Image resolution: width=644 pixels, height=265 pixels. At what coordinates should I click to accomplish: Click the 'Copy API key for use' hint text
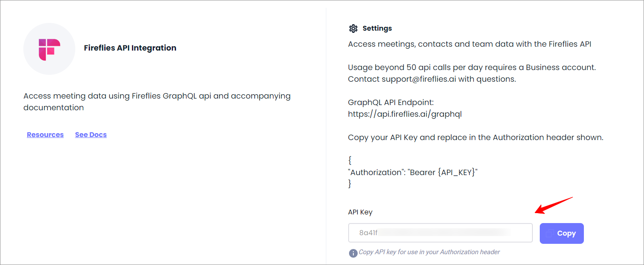tap(429, 252)
